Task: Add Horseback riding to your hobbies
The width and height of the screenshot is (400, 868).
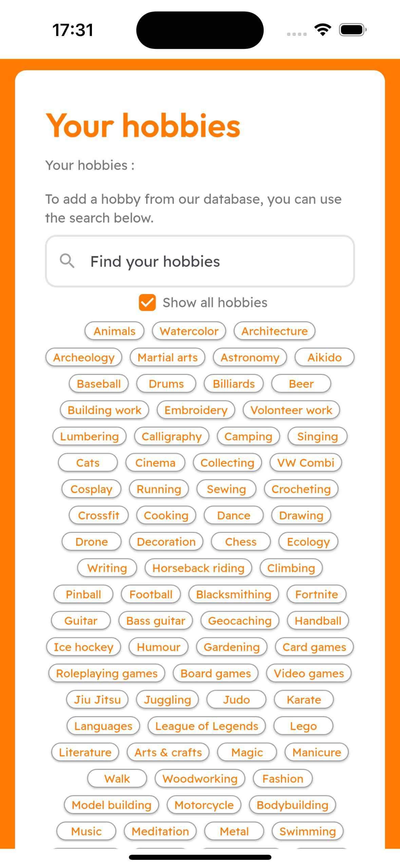Action: pos(198,568)
